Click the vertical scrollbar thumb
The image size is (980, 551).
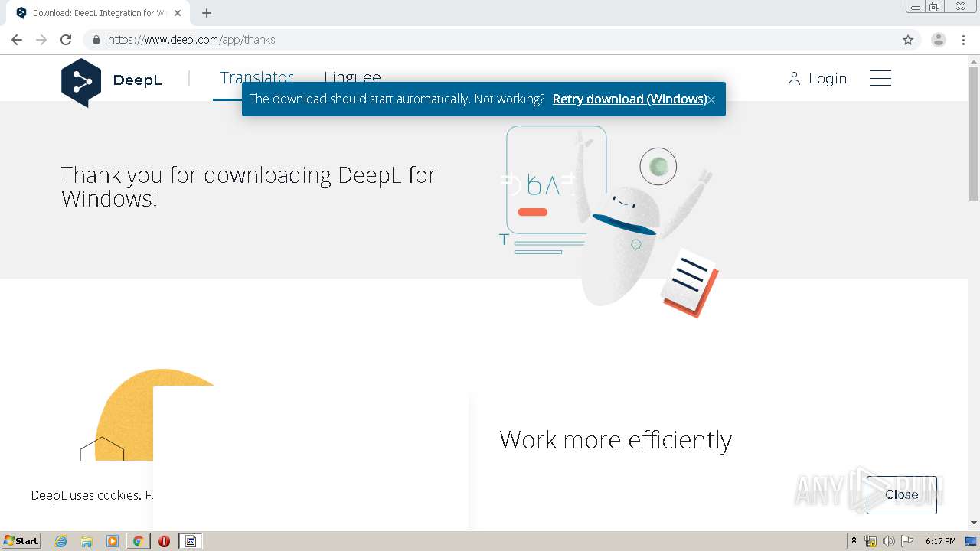(974, 134)
